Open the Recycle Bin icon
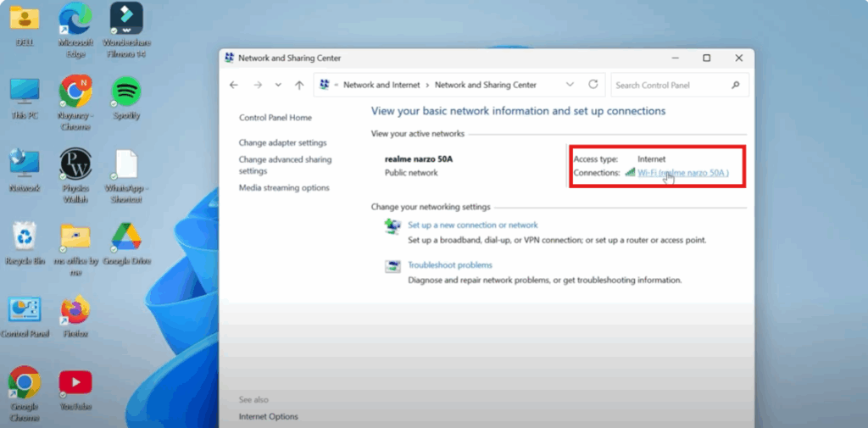The height and width of the screenshot is (428, 868). coord(25,237)
